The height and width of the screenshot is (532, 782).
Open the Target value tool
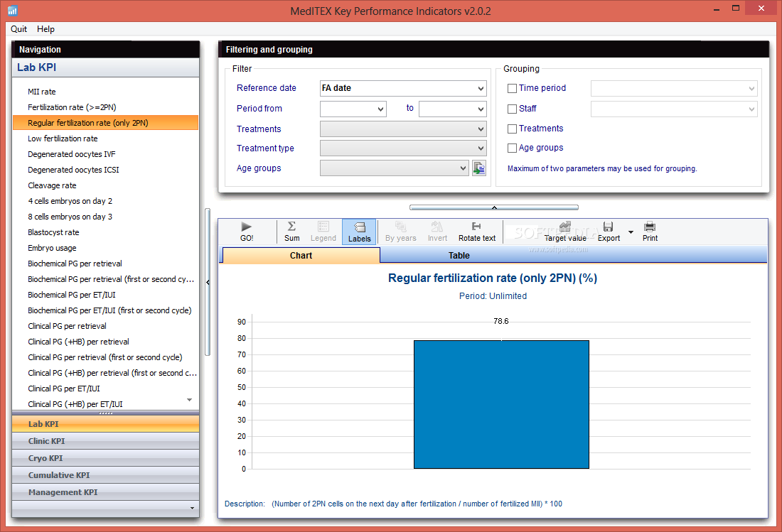point(565,232)
